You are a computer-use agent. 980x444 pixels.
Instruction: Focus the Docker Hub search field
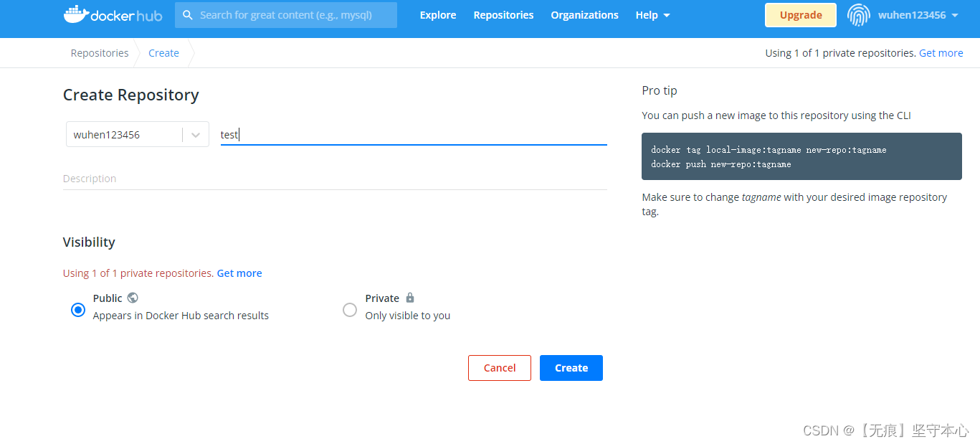(286, 15)
